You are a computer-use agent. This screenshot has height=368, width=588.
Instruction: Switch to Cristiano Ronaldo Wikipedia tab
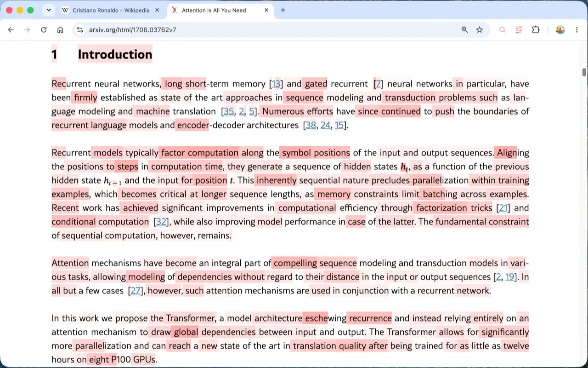tap(112, 10)
